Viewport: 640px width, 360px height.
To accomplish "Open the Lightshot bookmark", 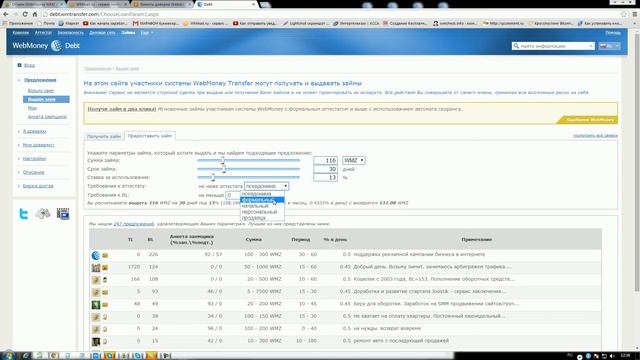I will tap(305, 23).
